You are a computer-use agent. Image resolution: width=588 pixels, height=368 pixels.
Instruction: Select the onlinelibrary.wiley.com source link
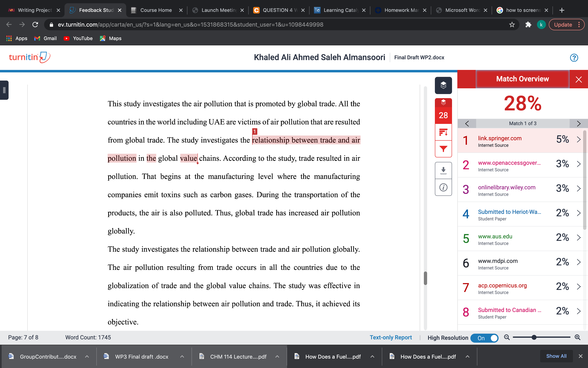pos(507,187)
